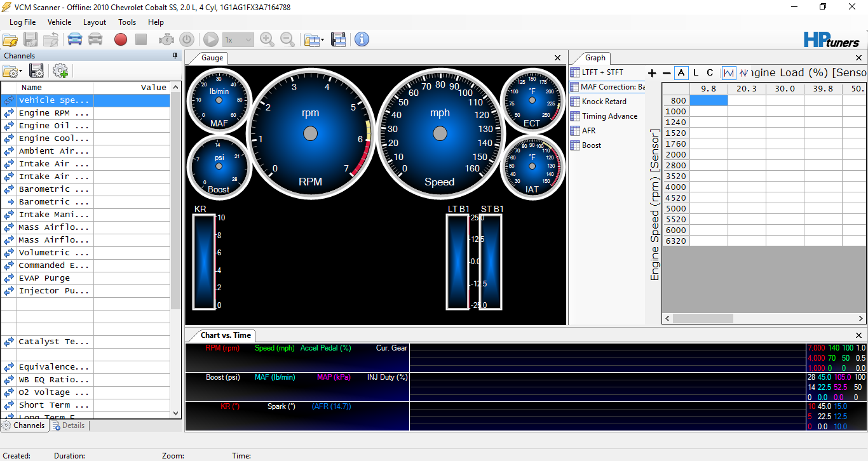Click the power button toolbar icon

(187, 39)
